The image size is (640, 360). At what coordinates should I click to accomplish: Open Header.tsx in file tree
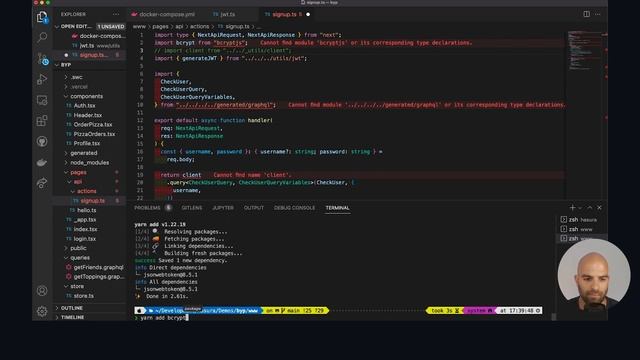[89, 115]
